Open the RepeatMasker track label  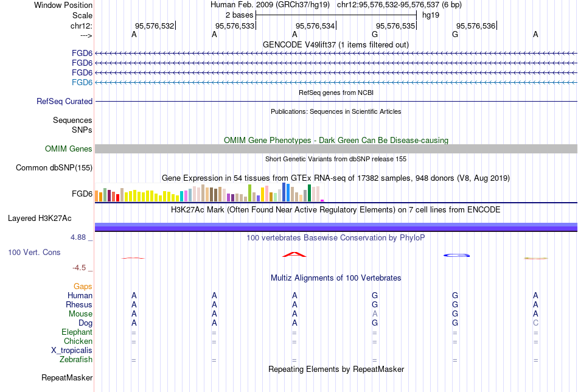click(x=67, y=378)
